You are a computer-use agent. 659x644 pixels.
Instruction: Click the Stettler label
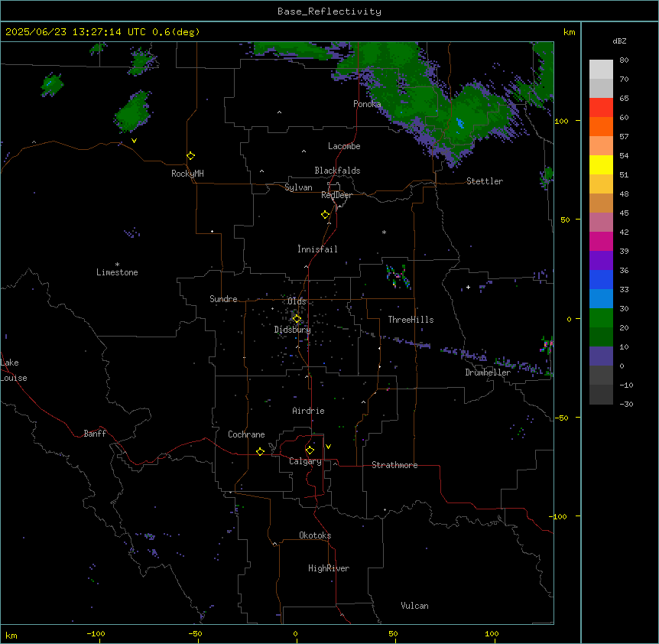click(485, 181)
